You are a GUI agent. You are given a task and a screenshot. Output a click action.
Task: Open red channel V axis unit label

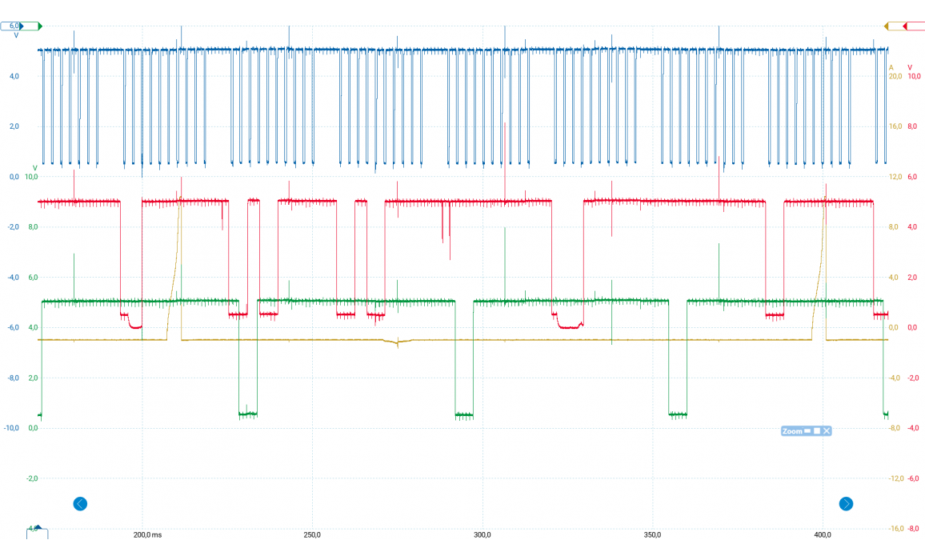[x=910, y=67]
